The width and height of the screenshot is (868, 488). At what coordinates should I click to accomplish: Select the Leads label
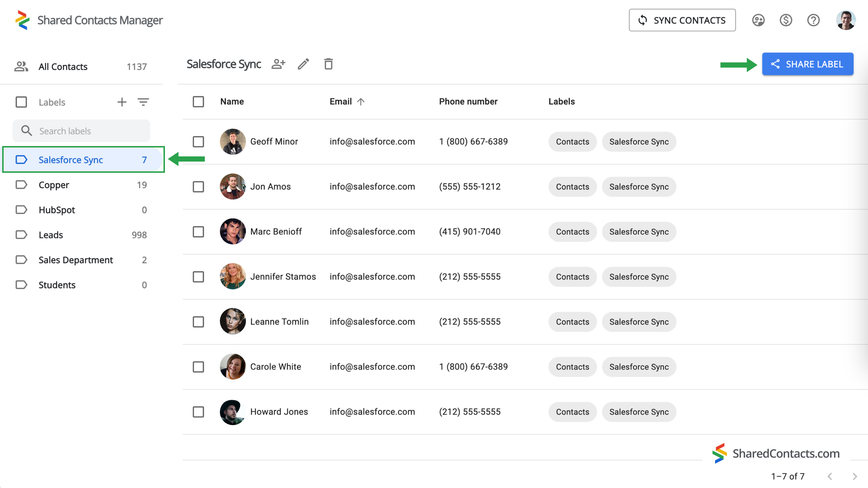click(81, 235)
